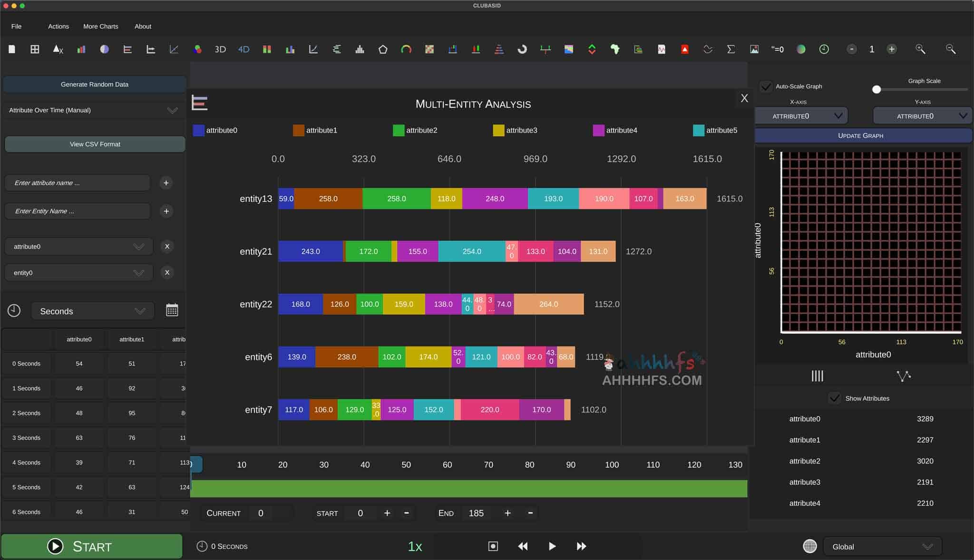Image resolution: width=974 pixels, height=560 pixels.
Task: Click the Generate Random Data button
Action: pos(94,84)
